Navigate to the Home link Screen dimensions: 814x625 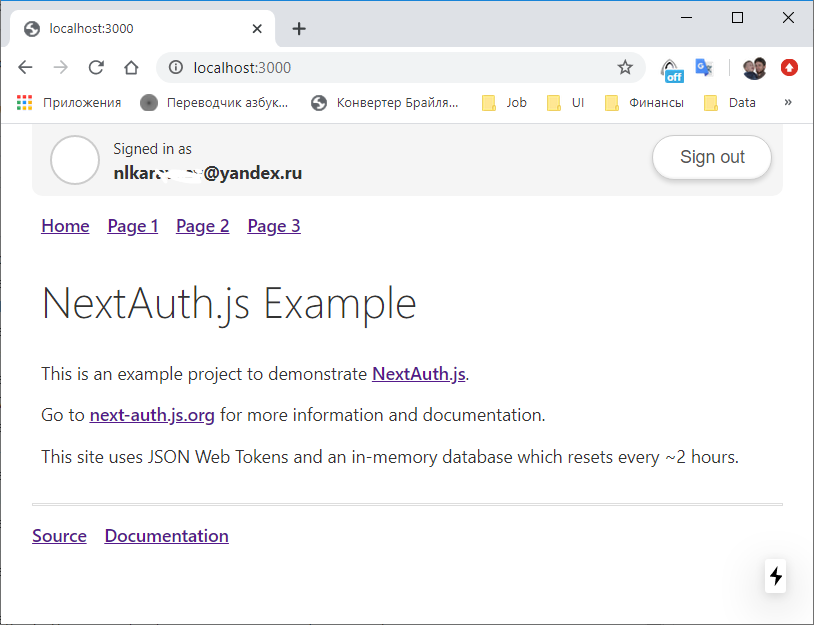tap(65, 226)
